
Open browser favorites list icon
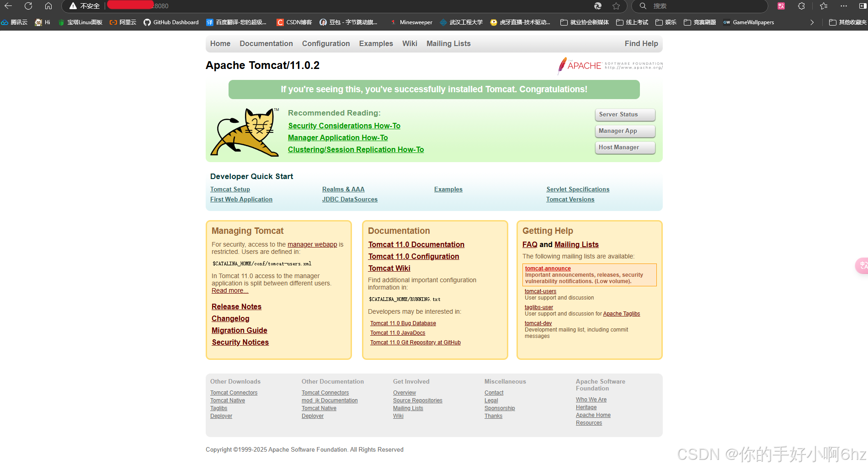[824, 6]
